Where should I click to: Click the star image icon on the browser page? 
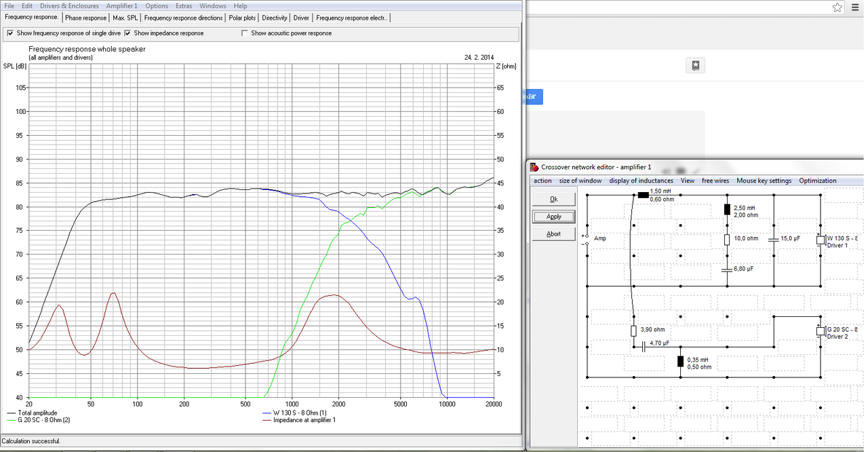coord(695,65)
